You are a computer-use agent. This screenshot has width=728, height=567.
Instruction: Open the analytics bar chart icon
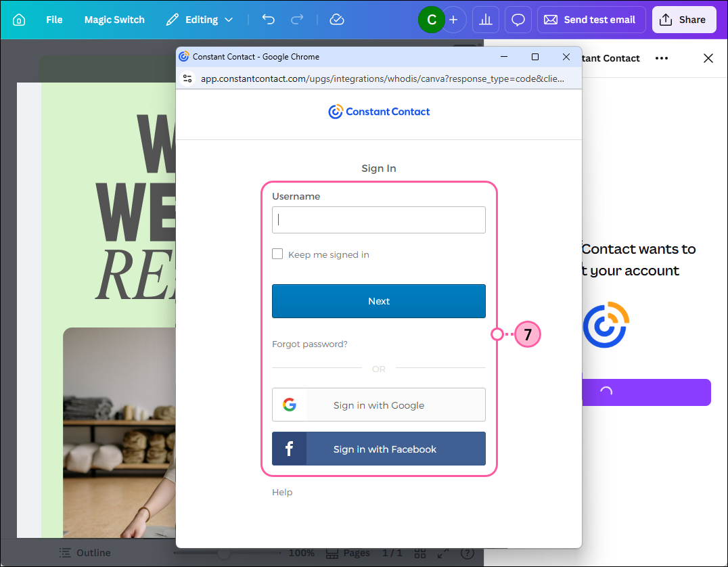pos(486,20)
